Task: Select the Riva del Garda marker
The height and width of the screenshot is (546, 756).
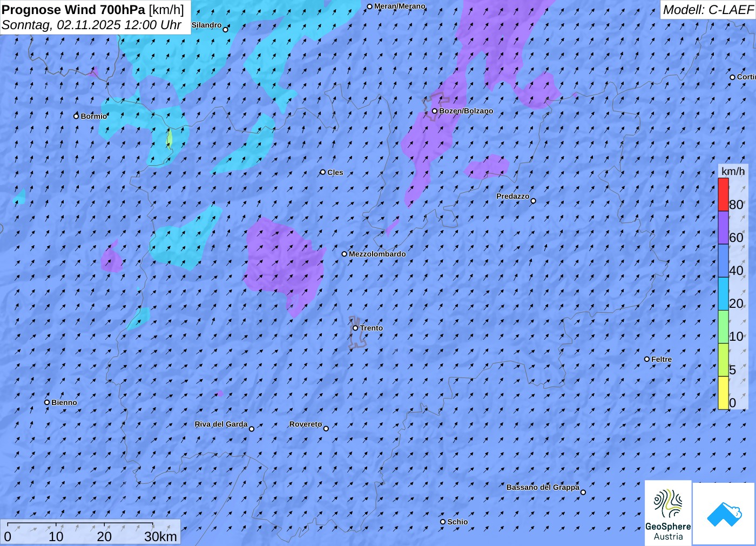Action: [x=252, y=429]
